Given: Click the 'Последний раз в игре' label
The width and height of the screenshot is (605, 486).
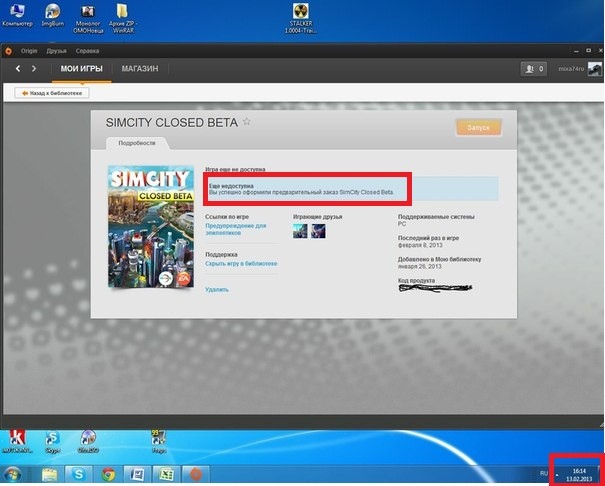Looking at the screenshot, I should coord(428,238).
